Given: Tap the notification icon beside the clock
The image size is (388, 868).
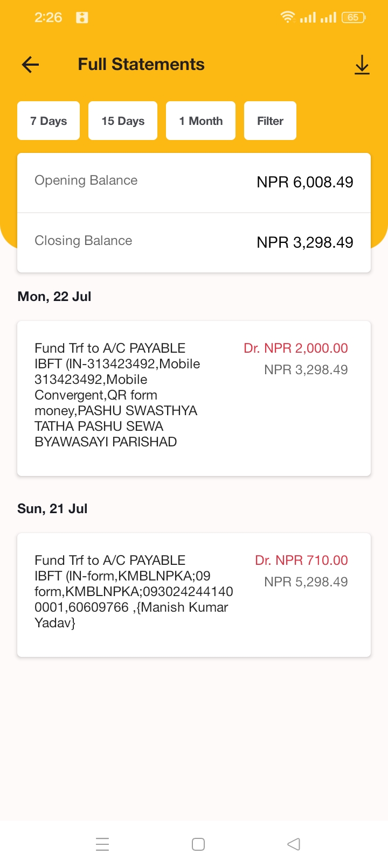Looking at the screenshot, I should 82,18.
